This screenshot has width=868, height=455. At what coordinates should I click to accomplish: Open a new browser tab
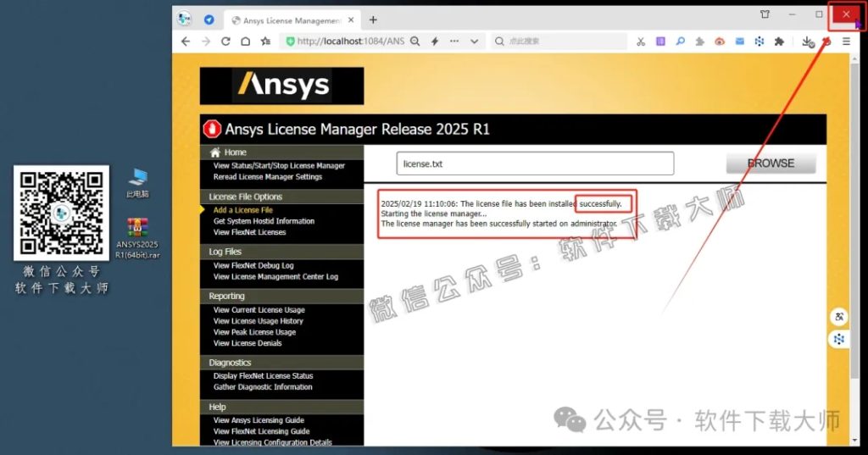pos(373,20)
